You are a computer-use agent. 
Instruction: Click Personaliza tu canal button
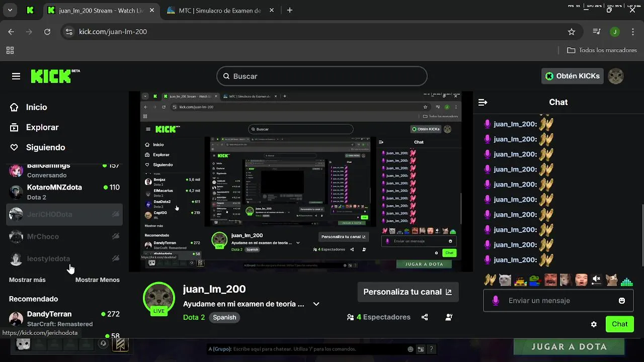pos(408,292)
